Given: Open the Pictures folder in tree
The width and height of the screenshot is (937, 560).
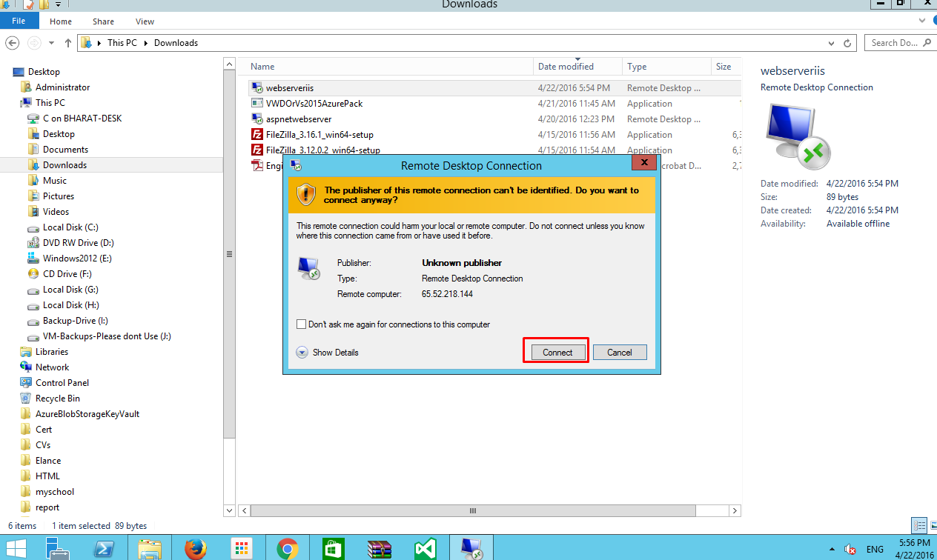Looking at the screenshot, I should tap(58, 196).
